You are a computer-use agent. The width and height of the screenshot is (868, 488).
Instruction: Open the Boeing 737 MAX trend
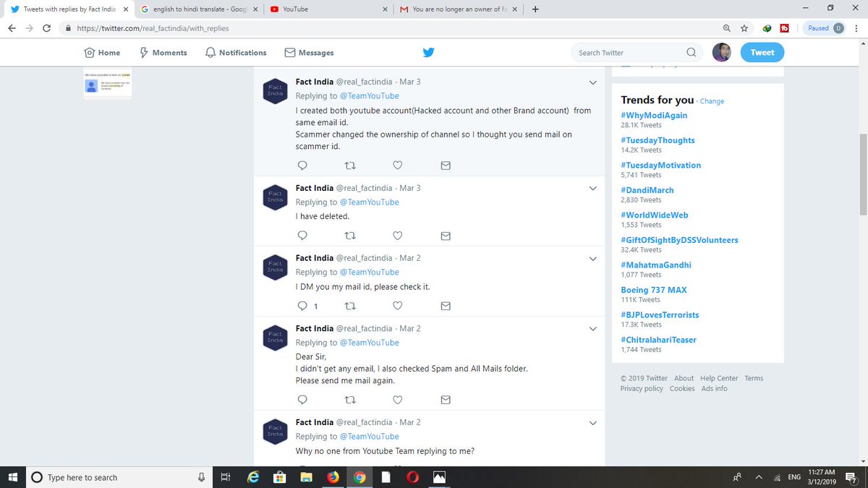click(654, 290)
